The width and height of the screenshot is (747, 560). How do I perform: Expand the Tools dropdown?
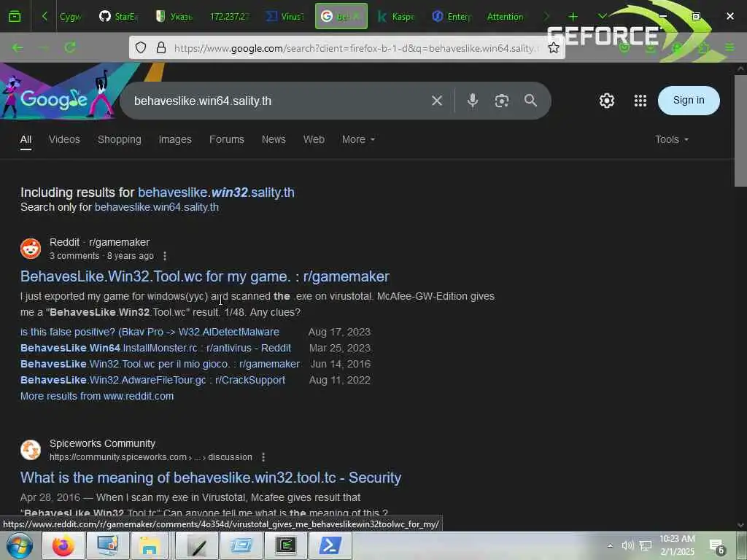(672, 139)
